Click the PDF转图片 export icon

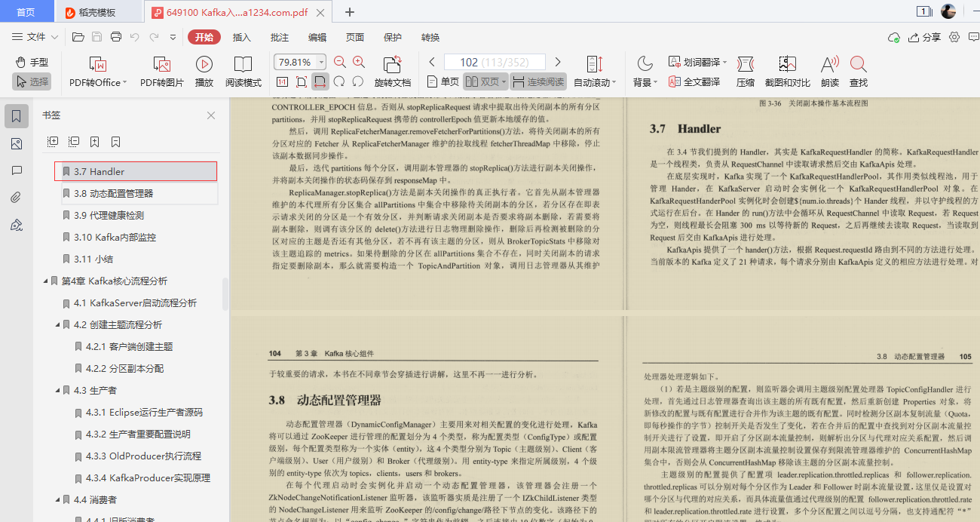[161, 72]
